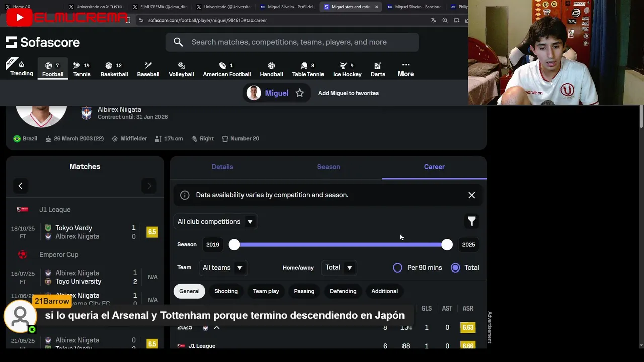
Task: Switch to the Home / X browser tab
Action: pos(31,7)
